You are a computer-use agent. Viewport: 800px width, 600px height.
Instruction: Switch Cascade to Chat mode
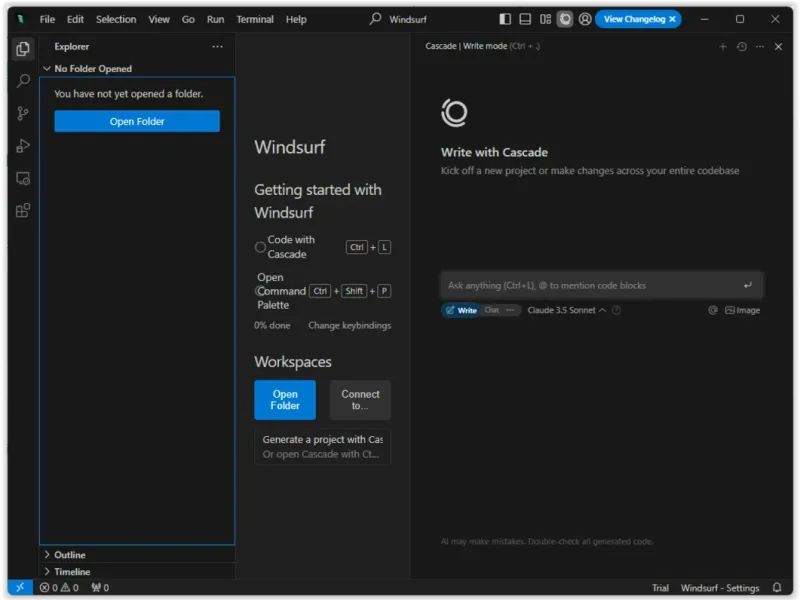coord(491,310)
